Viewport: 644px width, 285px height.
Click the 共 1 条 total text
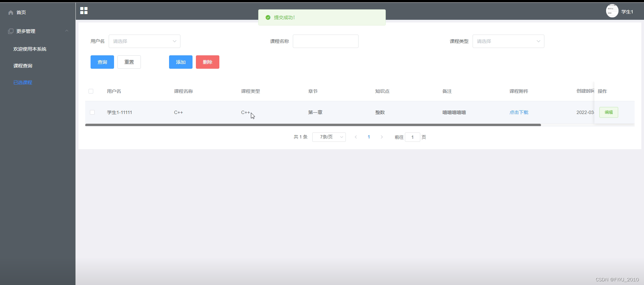pos(301,137)
